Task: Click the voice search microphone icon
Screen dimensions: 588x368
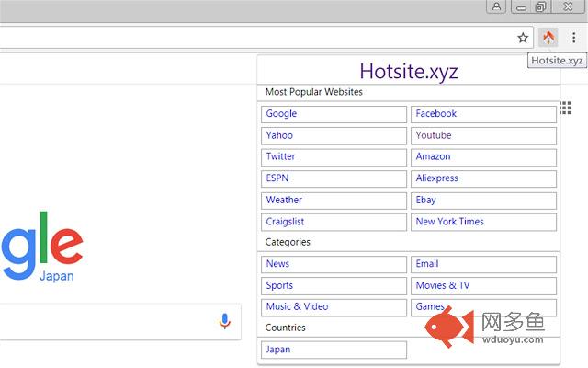Action: 224,321
